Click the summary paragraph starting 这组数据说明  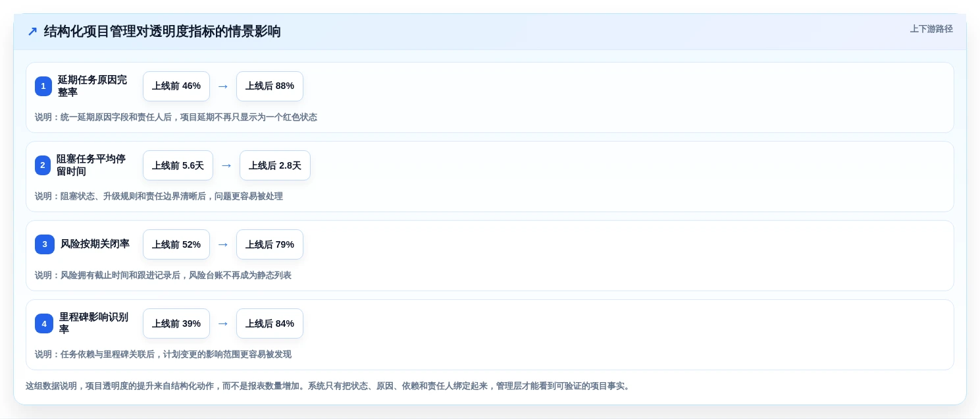pos(329,386)
